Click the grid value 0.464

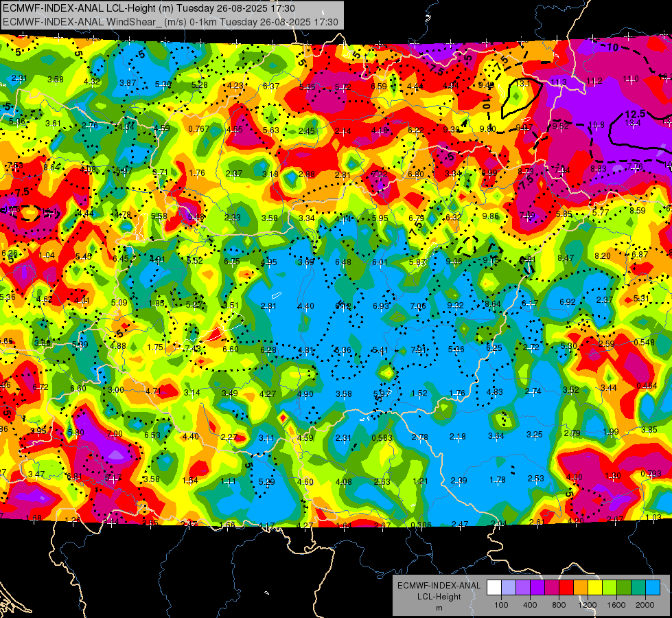(647, 385)
